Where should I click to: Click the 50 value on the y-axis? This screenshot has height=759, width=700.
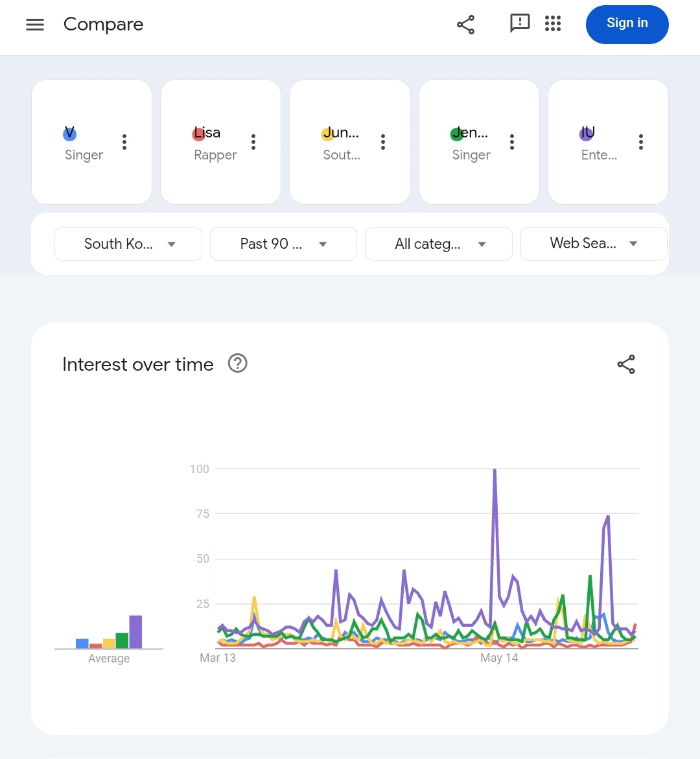tap(203, 559)
